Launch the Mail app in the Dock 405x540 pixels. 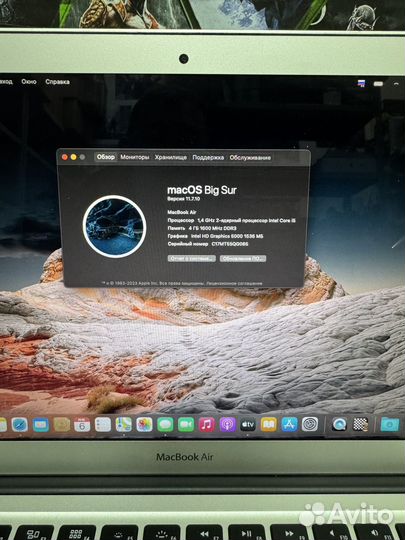(41, 425)
